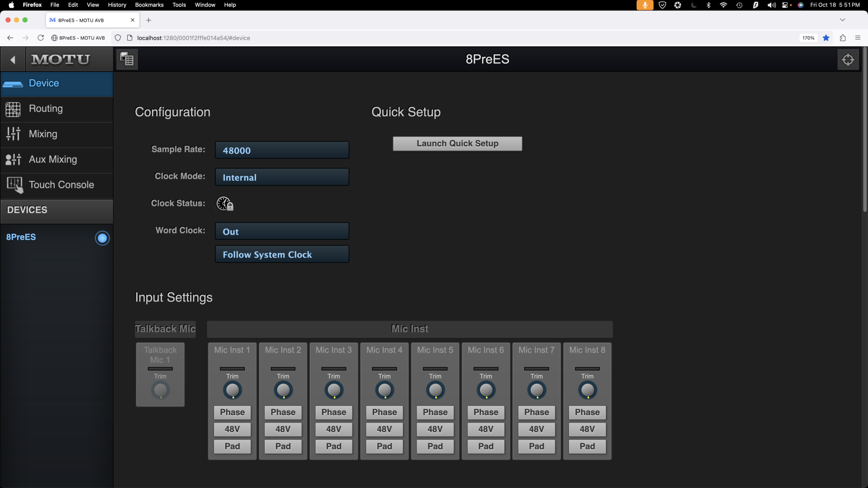Open the Firefox History menu
The image size is (868, 488).
(117, 5)
